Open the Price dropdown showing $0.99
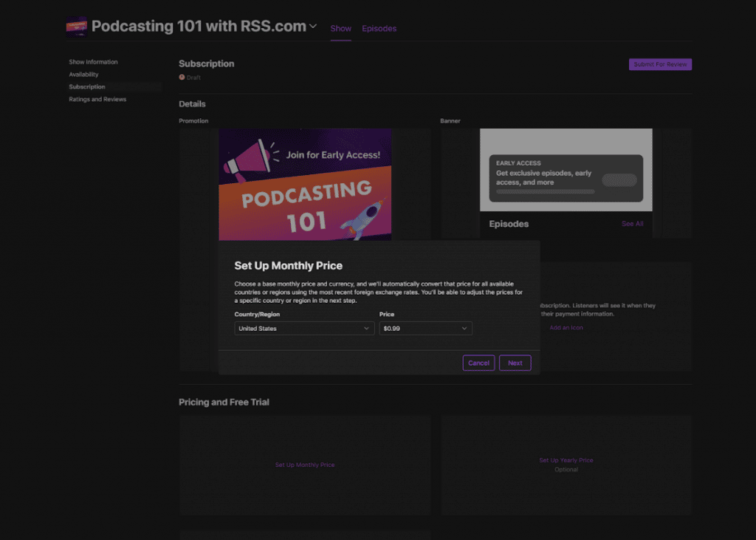The height and width of the screenshot is (540, 756). click(x=425, y=328)
